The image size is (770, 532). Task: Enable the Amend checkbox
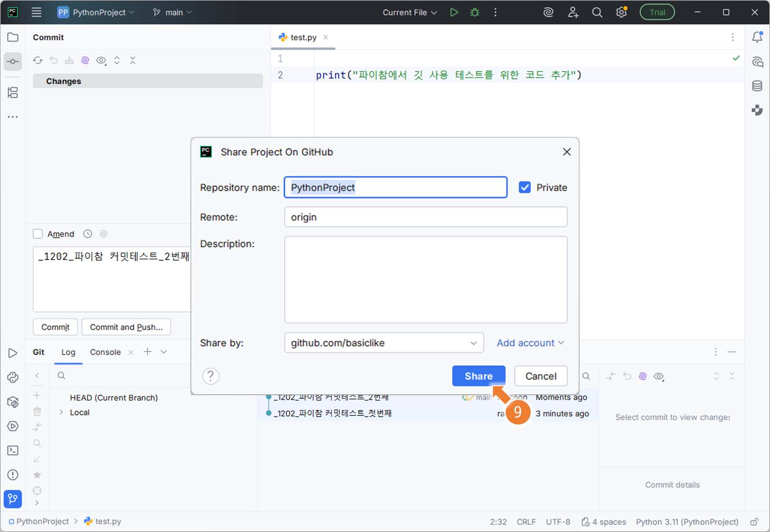[x=38, y=234]
